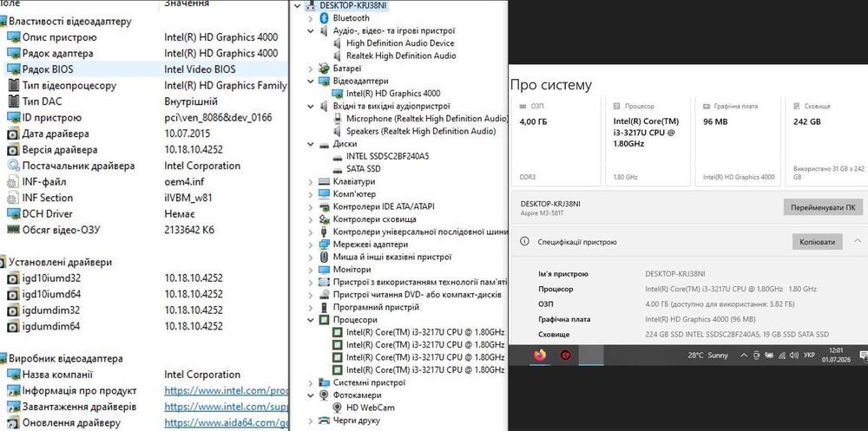868x431 pixels.
Task: Collapse the Відеоадаптери node
Action: tap(311, 81)
